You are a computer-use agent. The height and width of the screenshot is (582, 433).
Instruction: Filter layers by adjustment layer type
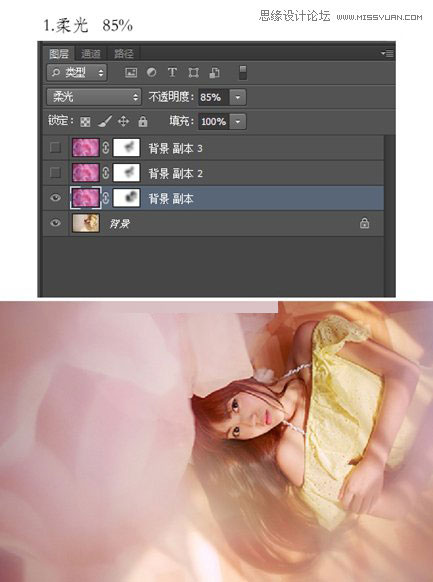click(151, 72)
